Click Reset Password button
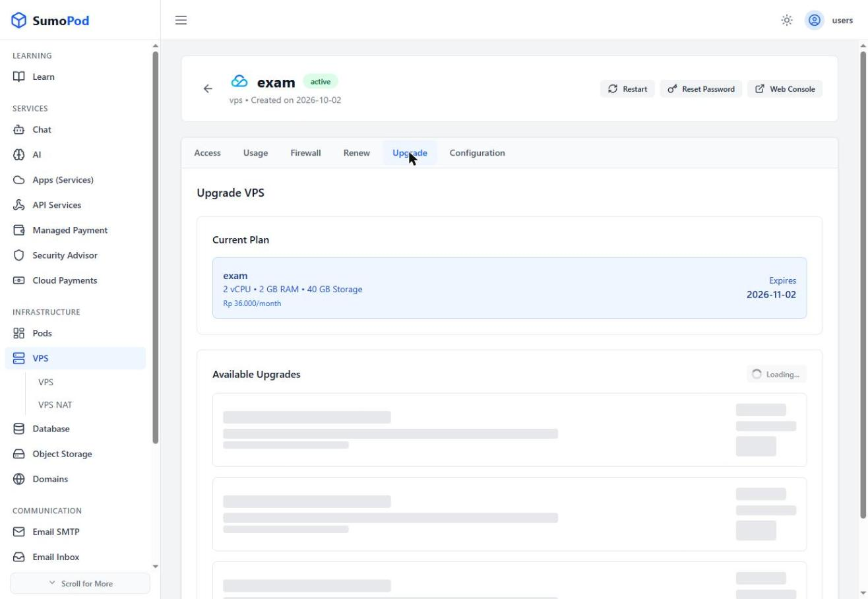 [x=701, y=89]
